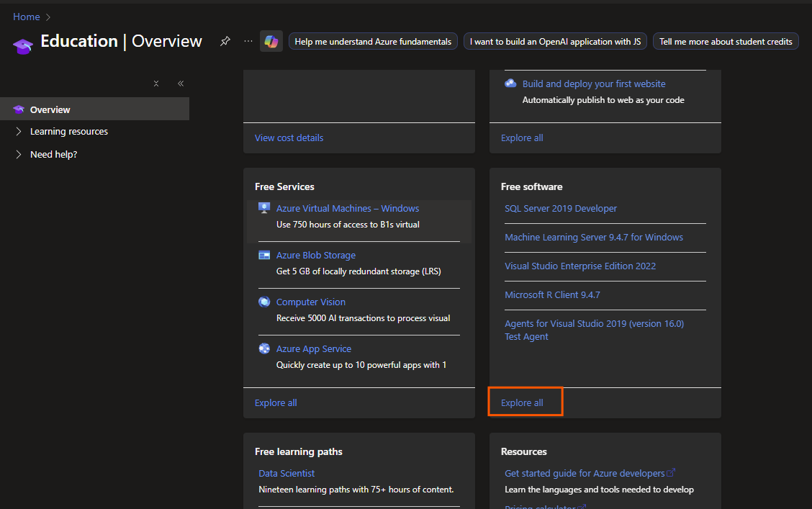Click the 'Free learning paths' heading

(298, 451)
